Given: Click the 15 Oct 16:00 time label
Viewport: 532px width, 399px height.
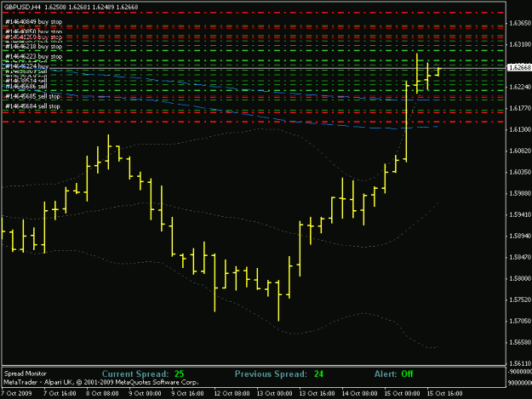Looking at the screenshot, I should (x=444, y=394).
